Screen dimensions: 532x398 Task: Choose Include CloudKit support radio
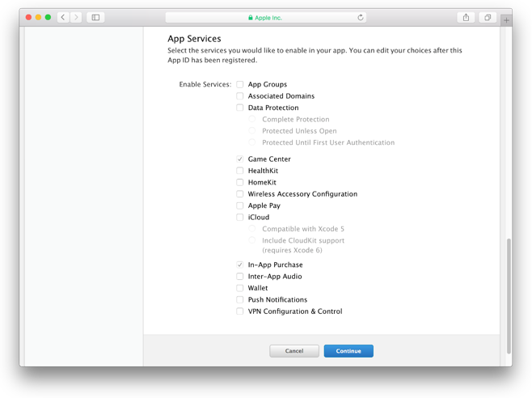[252, 240]
